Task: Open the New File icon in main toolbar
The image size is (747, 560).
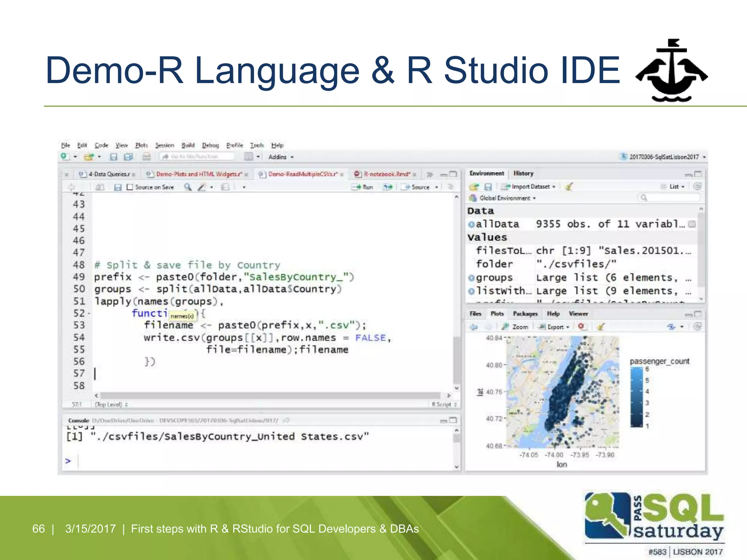Action: pos(65,156)
